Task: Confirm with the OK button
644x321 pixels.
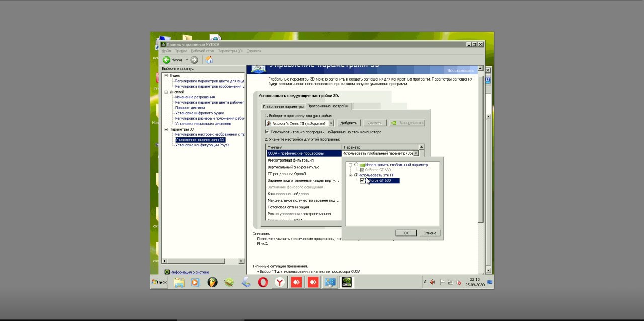Action: tap(406, 233)
